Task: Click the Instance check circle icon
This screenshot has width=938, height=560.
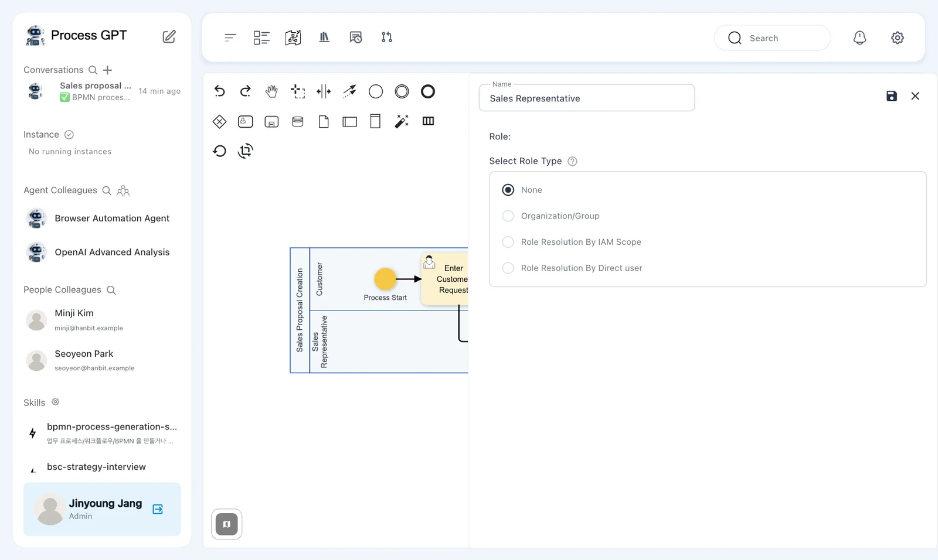Action: (69, 135)
